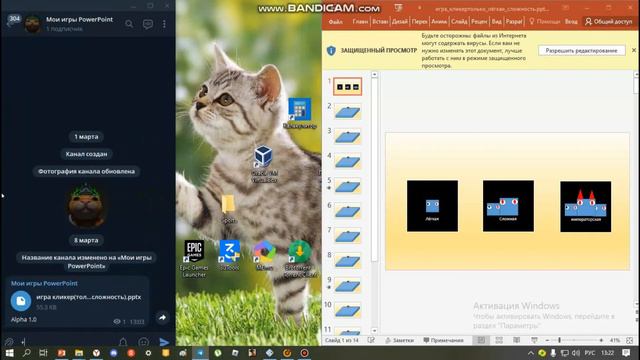Click the thumbnail pane scroll-down arrow
This screenshot has height=360, width=640.
[374, 331]
